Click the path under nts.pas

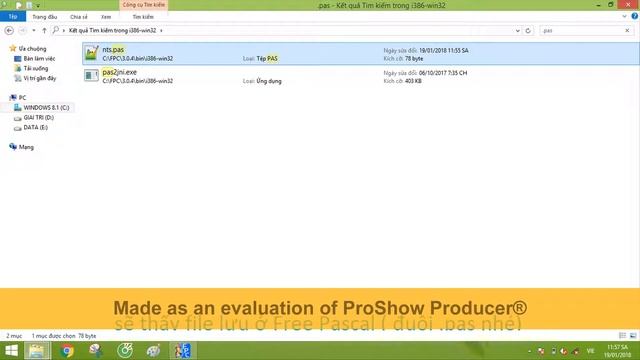click(x=138, y=59)
